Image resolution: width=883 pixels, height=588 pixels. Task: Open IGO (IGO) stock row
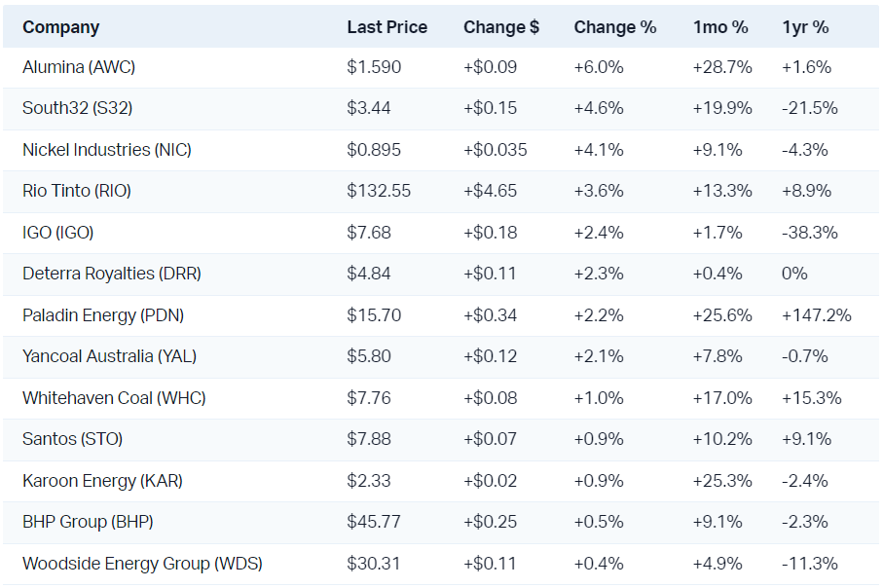[x=58, y=233]
